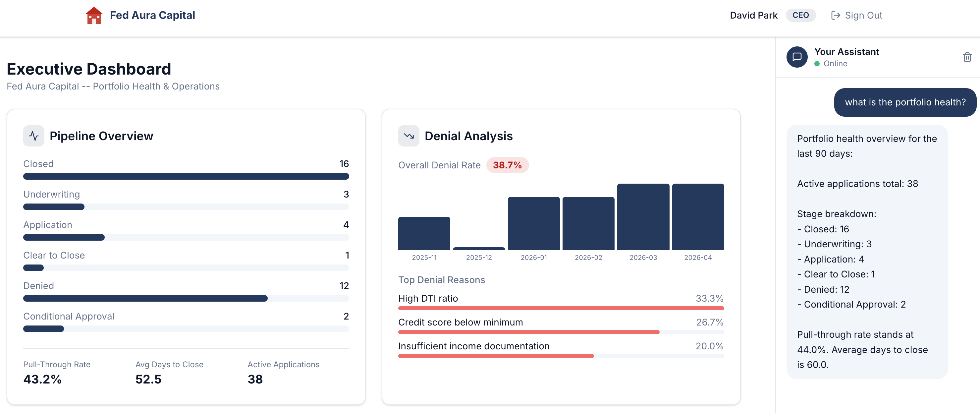Open Fed Aura Capital home link
The image size is (980, 413).
point(152,15)
